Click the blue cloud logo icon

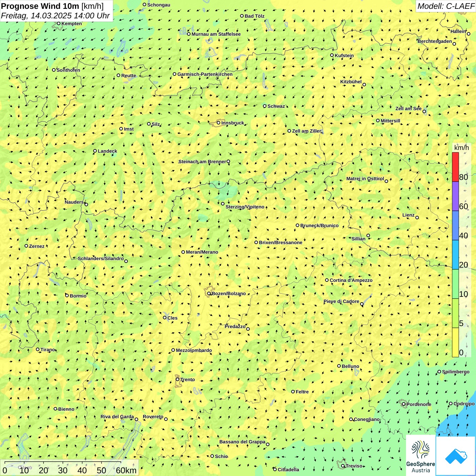pos(456,456)
